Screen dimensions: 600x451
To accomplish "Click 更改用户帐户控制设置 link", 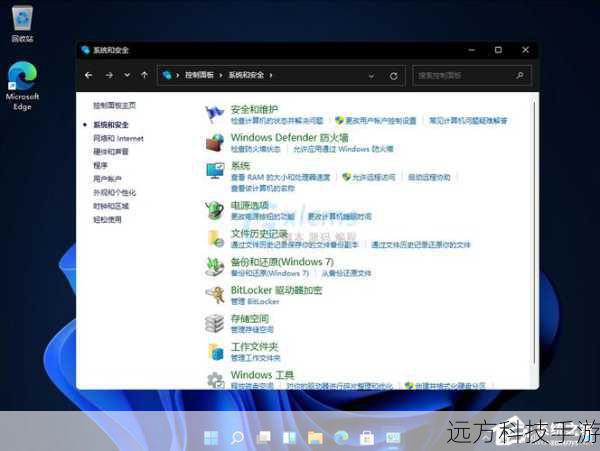I will [x=381, y=121].
